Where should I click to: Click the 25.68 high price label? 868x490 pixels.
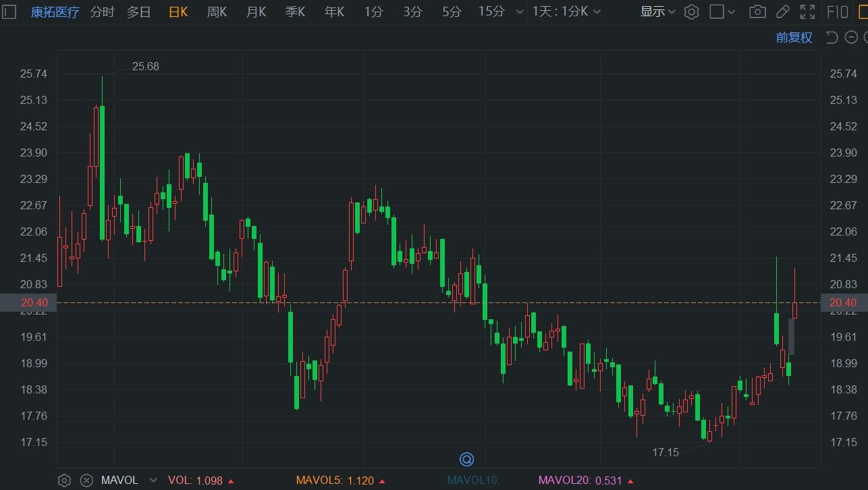click(x=146, y=66)
